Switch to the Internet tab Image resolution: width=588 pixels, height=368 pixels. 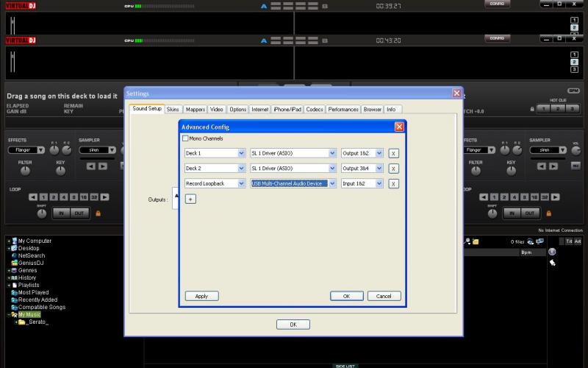pos(260,109)
